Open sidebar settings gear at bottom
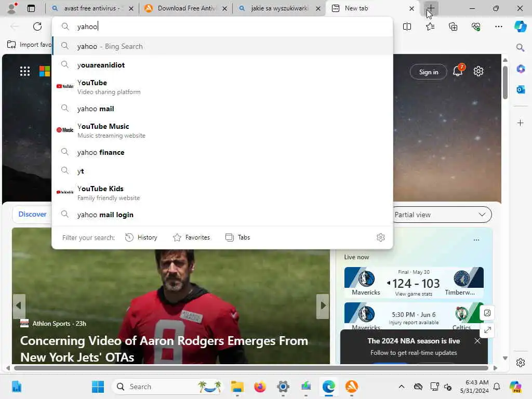This screenshot has height=399, width=532. point(521,363)
